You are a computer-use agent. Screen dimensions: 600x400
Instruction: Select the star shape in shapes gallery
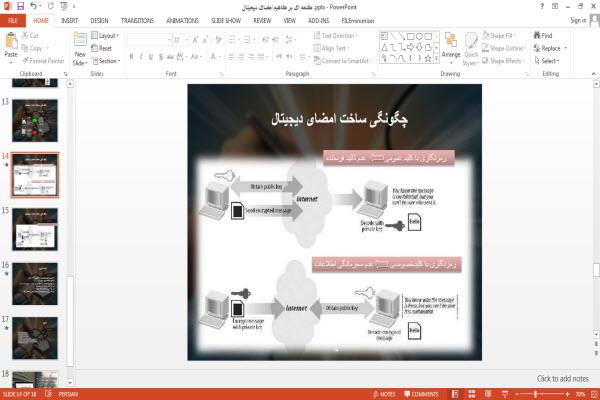coord(428,58)
